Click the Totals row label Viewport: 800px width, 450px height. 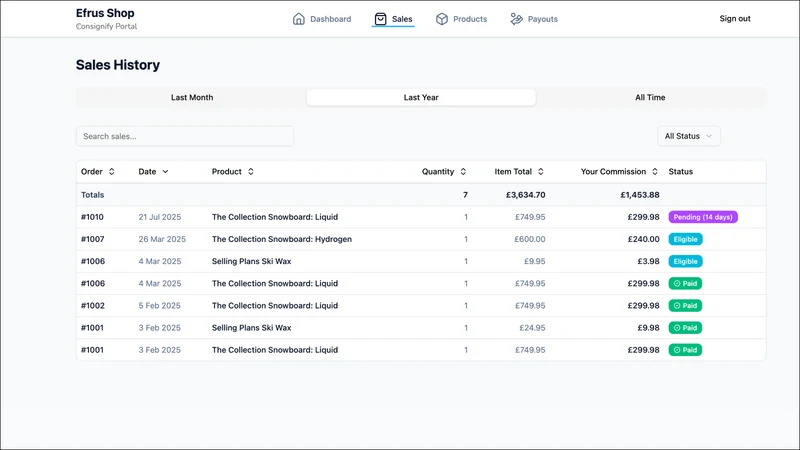(92, 195)
